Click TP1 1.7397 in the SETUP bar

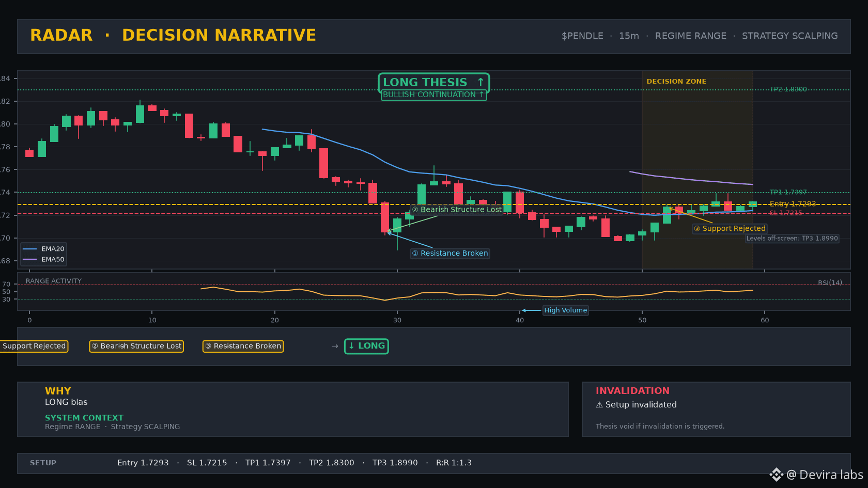[x=268, y=463]
